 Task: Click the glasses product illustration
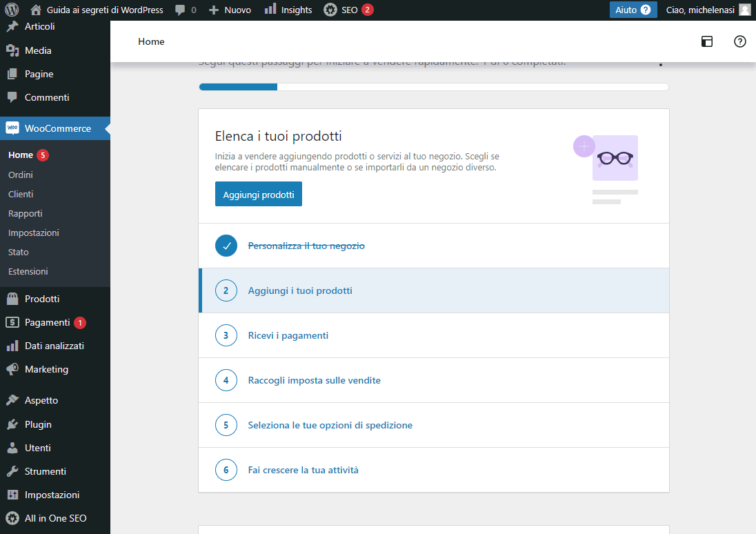[615, 158]
